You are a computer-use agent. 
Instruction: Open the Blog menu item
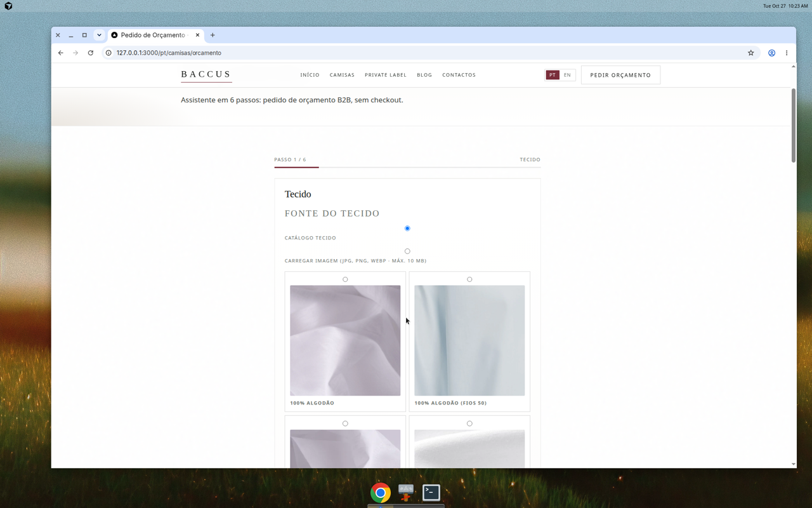tap(424, 75)
